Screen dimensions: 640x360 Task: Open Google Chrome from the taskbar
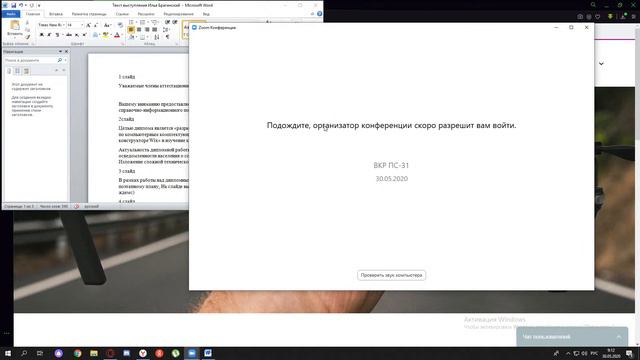[x=78, y=353]
